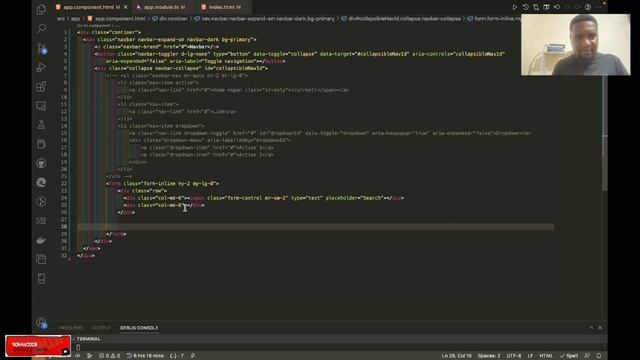Open the Docker whale view
This screenshot has height=360, width=640.
coord(41,240)
